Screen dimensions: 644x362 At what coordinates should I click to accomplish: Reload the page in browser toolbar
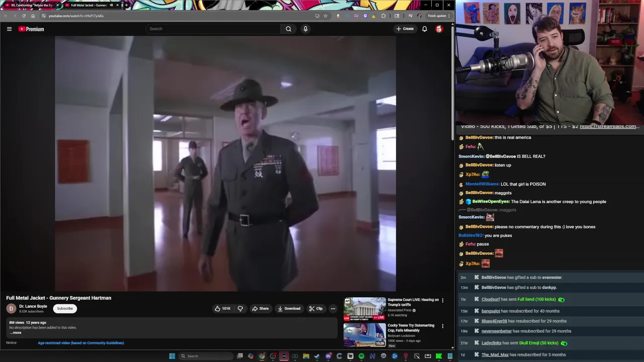point(24,16)
